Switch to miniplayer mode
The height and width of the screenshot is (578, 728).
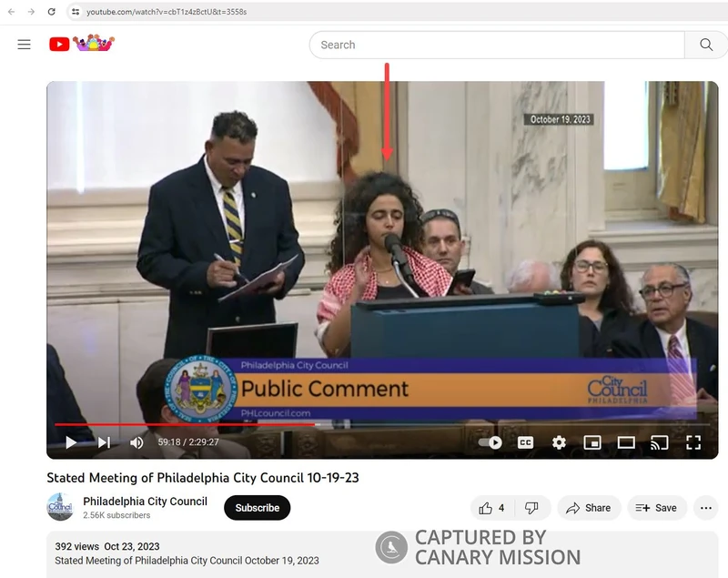[592, 442]
